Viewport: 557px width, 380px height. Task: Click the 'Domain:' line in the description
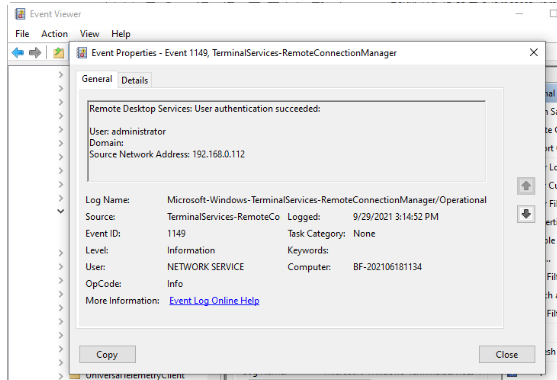[107, 143]
